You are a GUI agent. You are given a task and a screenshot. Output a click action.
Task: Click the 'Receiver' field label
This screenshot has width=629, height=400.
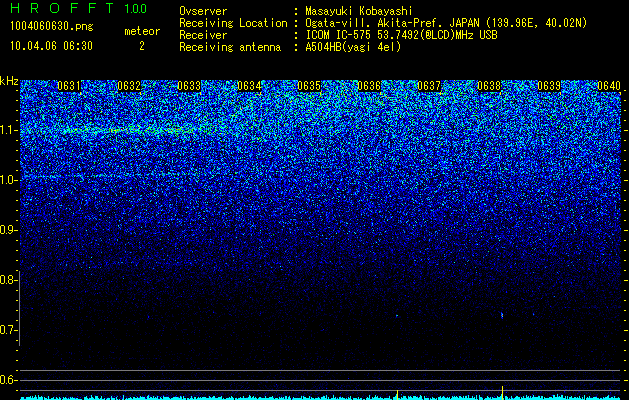click(x=203, y=35)
